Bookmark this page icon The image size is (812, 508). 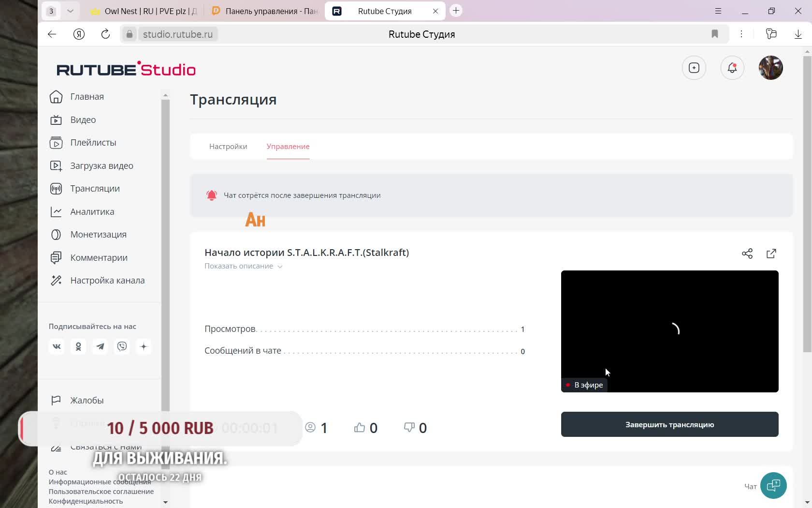[715, 34]
